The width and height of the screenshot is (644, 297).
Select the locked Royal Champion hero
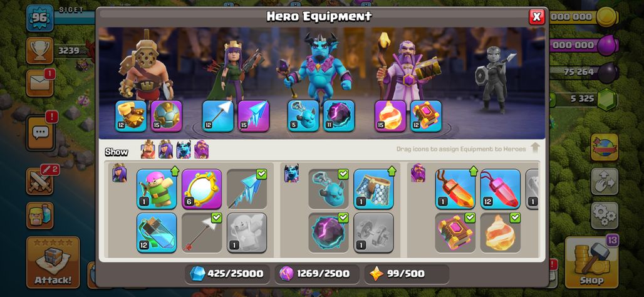pos(494,79)
